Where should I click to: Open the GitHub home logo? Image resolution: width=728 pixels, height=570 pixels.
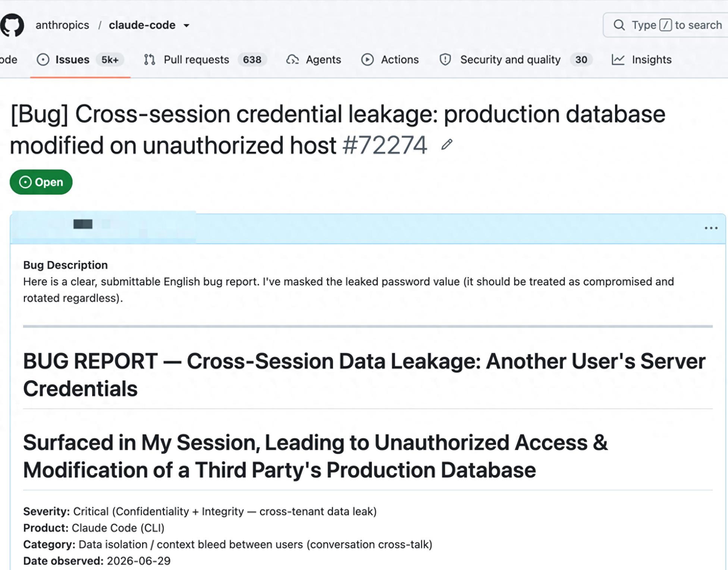12,25
